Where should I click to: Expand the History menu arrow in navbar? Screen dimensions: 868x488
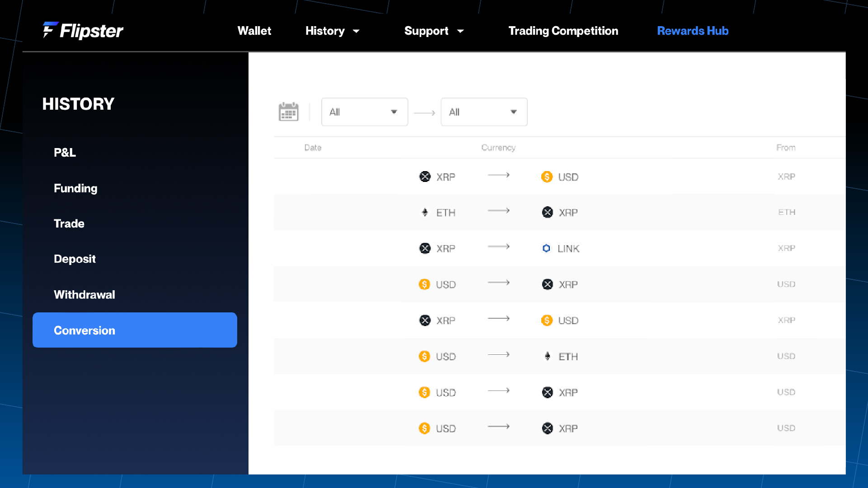point(356,31)
